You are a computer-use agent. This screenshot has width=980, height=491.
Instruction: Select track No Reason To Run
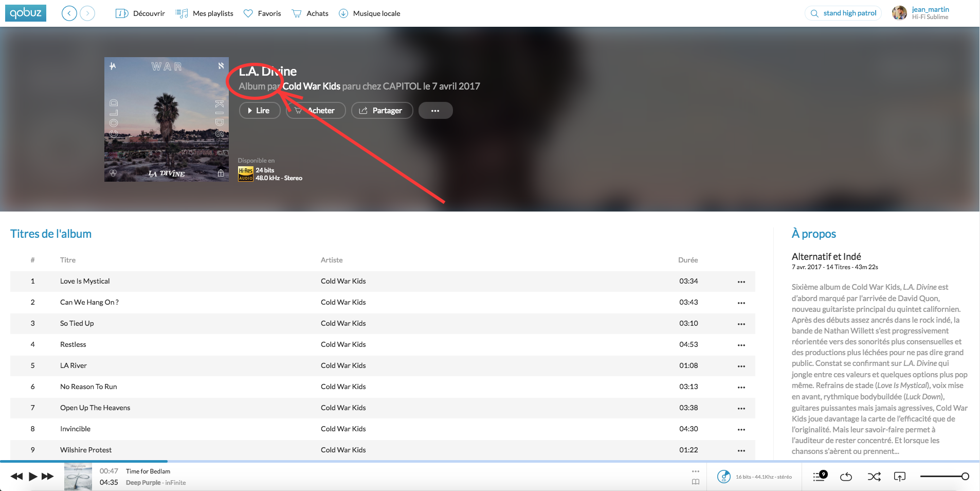tap(383, 387)
